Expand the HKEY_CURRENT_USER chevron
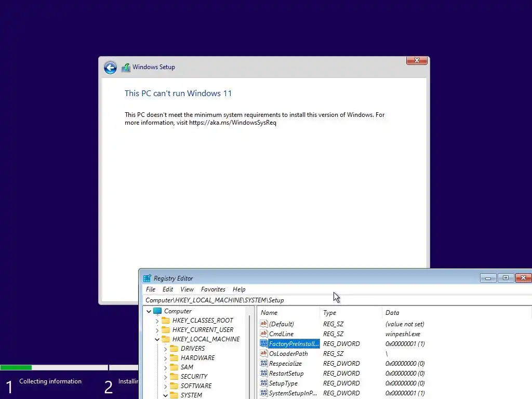Image resolution: width=532 pixels, height=399 pixels. click(157, 330)
